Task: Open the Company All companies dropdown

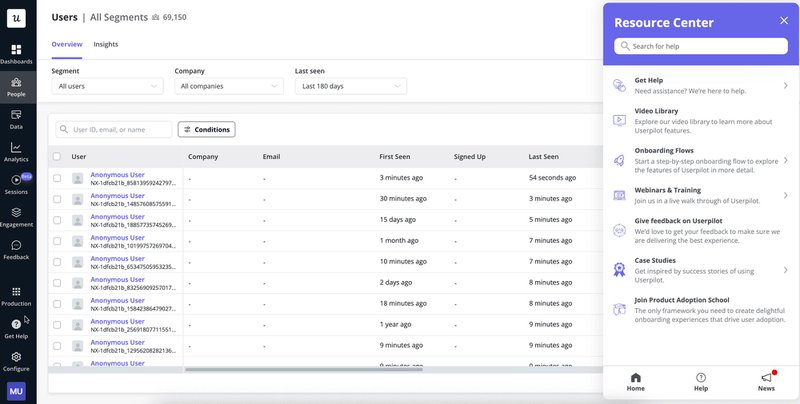Action: tap(229, 86)
